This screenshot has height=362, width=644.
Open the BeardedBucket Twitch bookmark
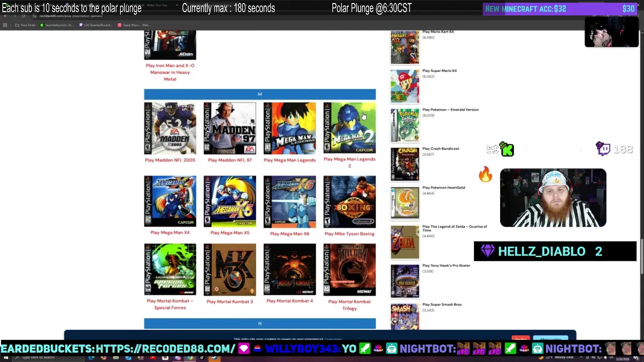coord(96,25)
